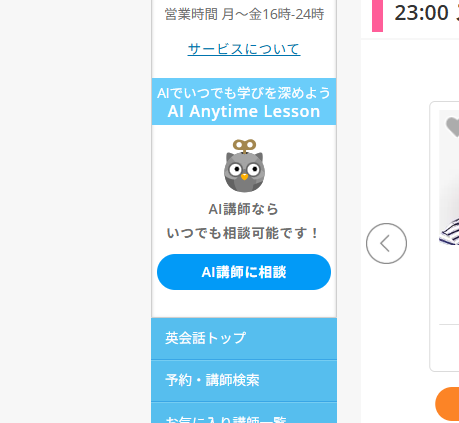Toggle the heart favorite icon on teacher card
The width and height of the screenshot is (459, 423).
coord(453,127)
